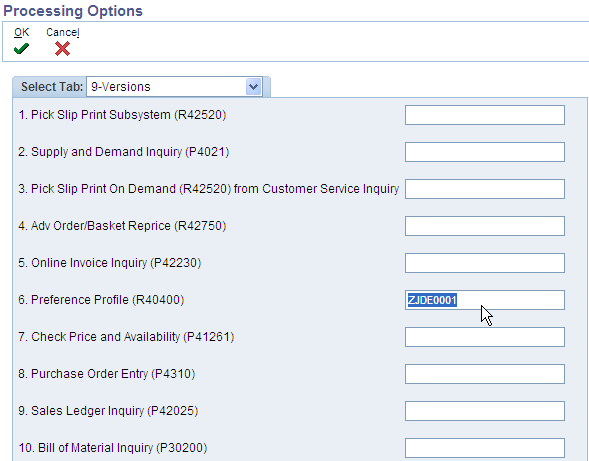Click the Preference Profile field containing ZJDE0001
Image resolution: width=589 pixels, height=461 pixels.
tap(485, 300)
